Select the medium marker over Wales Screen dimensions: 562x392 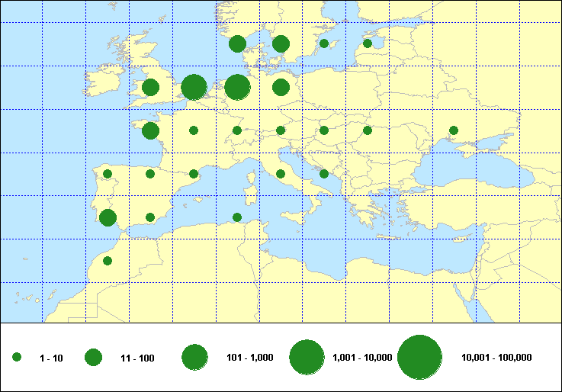[x=150, y=87]
